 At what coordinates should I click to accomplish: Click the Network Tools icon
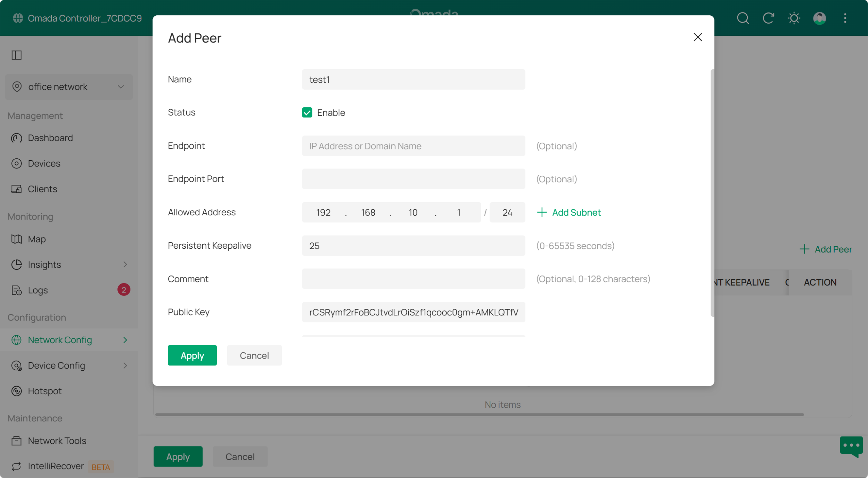[x=17, y=441]
